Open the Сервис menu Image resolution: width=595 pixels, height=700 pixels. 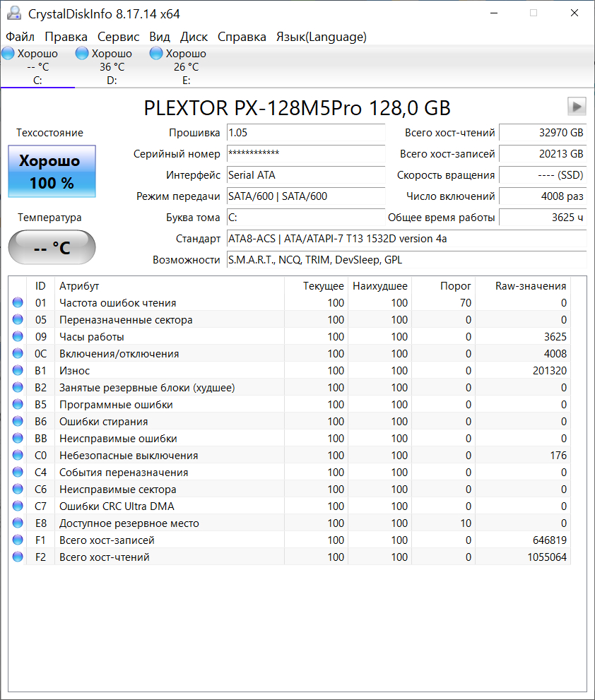pyautogui.click(x=119, y=37)
